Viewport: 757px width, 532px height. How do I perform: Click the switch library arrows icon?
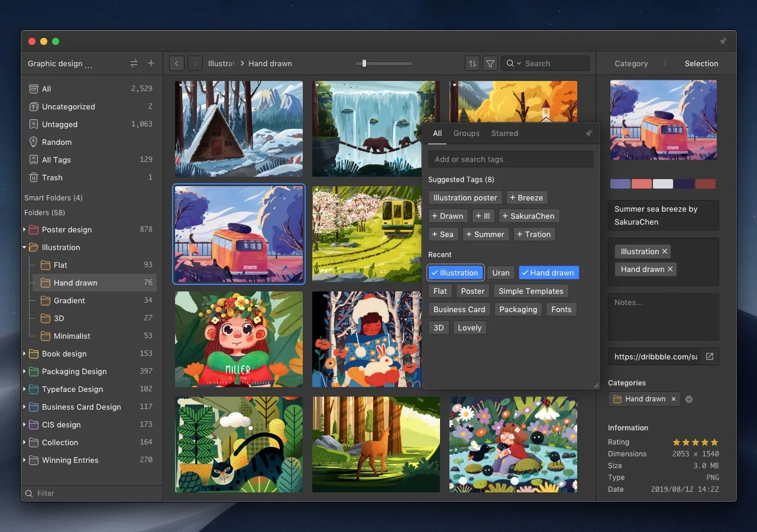134,63
